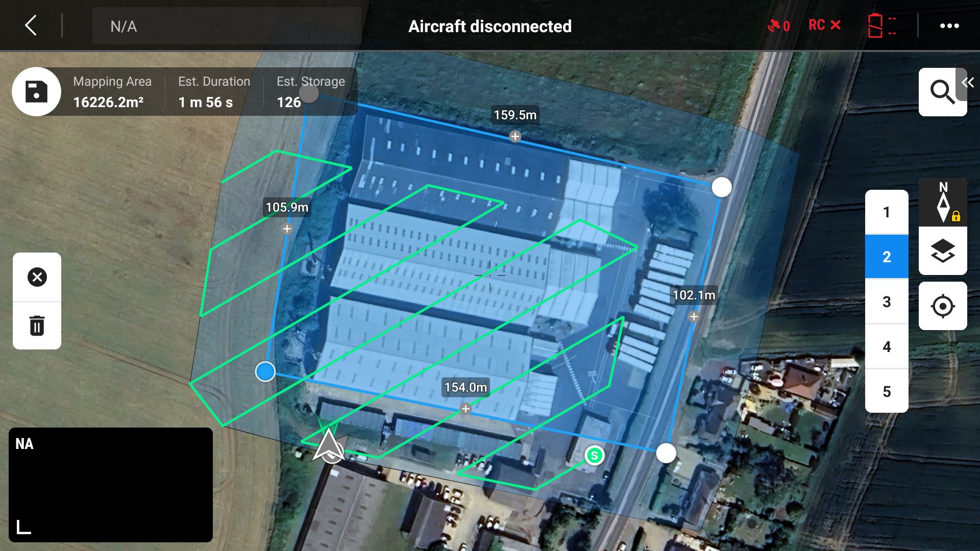Add a vertex on the 102.1m edge
980x551 pixels.
(x=693, y=316)
